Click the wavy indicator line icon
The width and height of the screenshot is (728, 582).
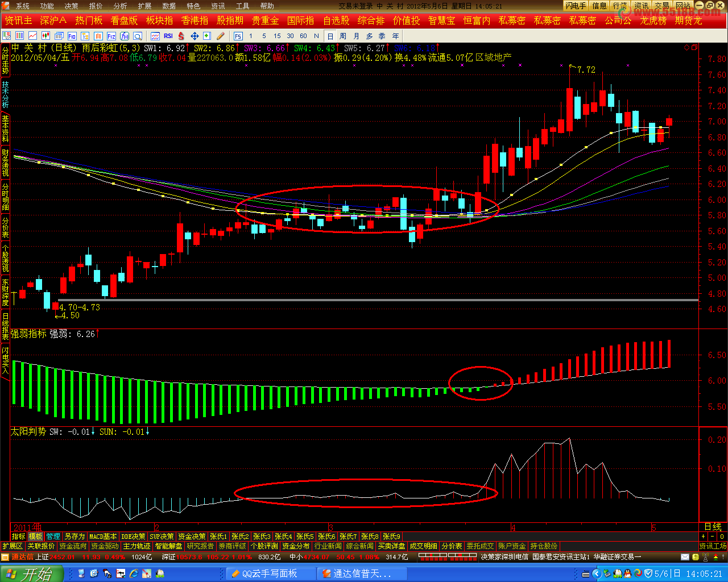[x=155, y=36]
